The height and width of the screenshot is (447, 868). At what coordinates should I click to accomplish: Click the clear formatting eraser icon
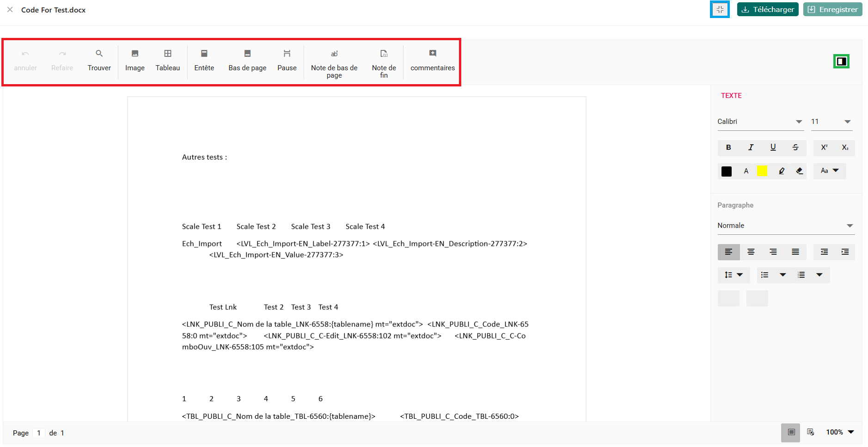pos(799,171)
